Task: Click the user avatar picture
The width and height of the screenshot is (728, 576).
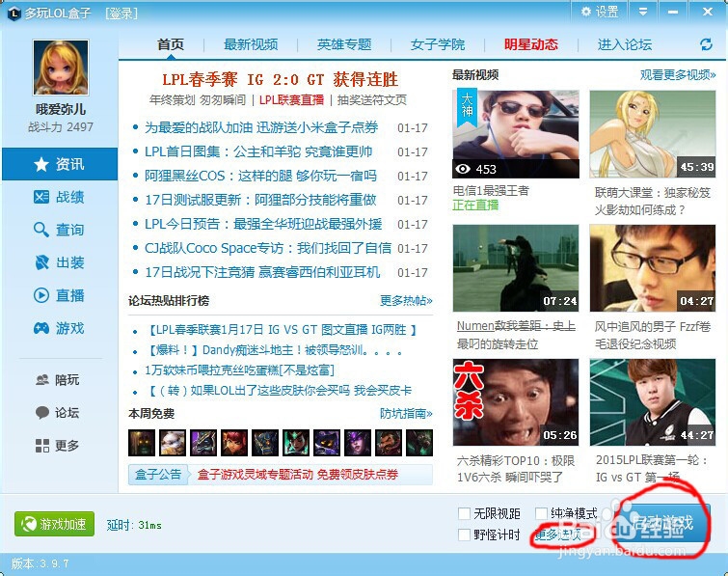Action: 61,68
